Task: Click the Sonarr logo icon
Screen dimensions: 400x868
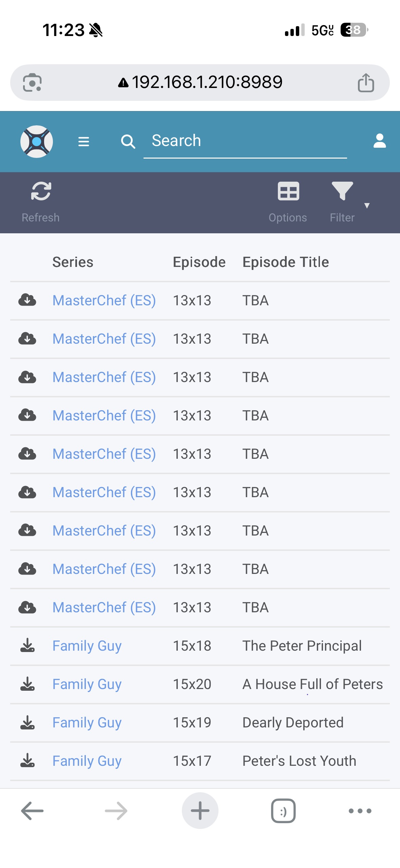Action: pyautogui.click(x=37, y=141)
